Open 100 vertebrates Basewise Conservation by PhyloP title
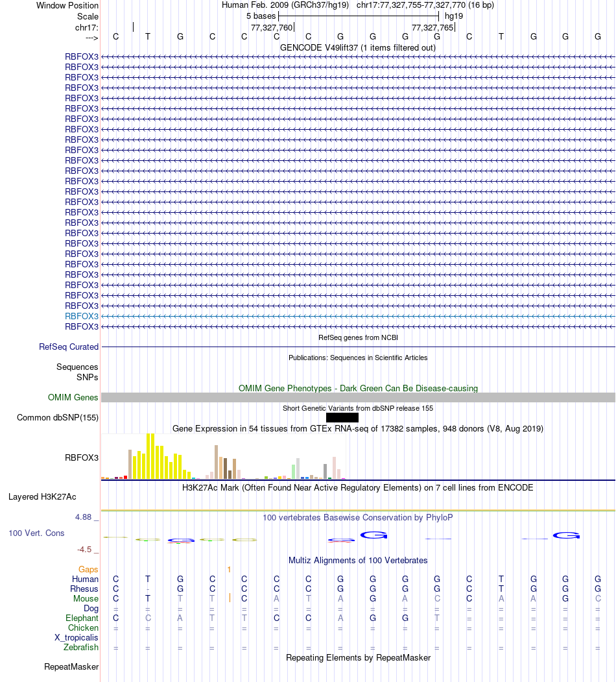 (x=357, y=518)
